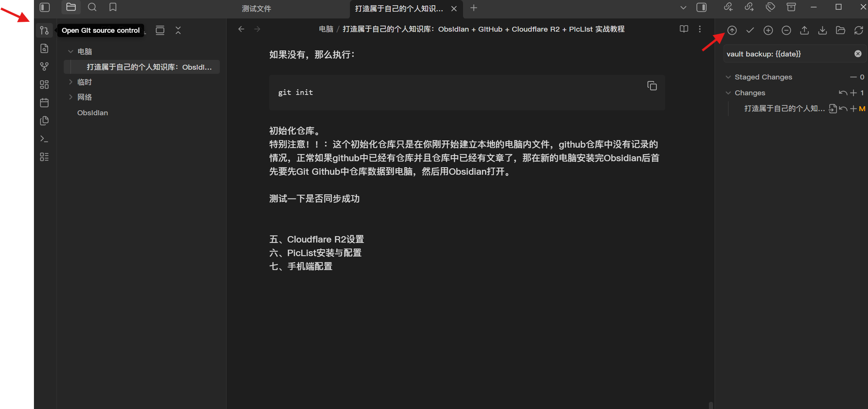
Task: Expand the 网络 folder
Action: 70,97
